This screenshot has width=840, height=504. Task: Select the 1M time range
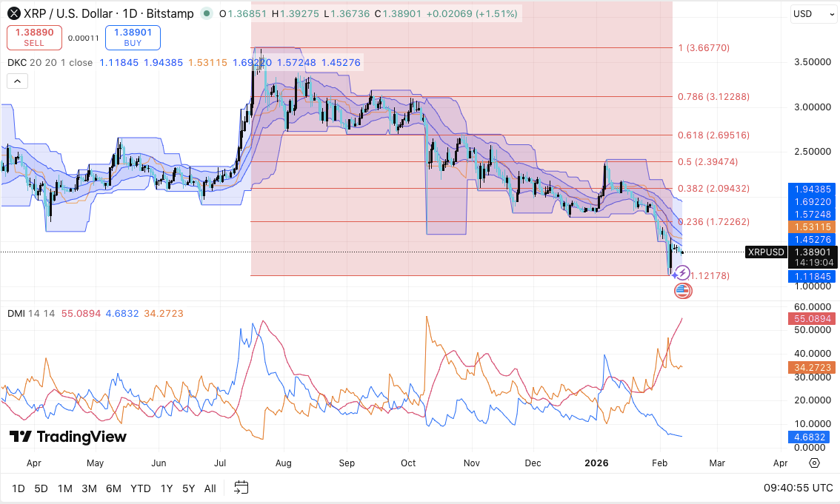pyautogui.click(x=64, y=488)
